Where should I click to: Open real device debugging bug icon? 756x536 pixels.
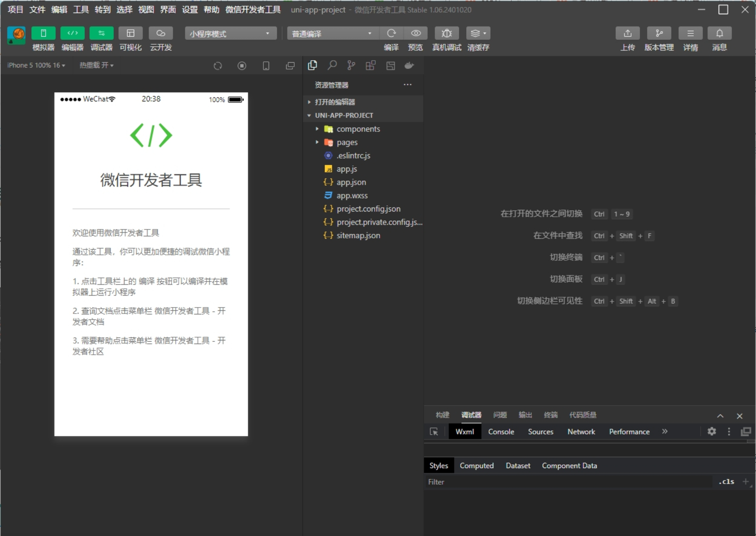446,33
